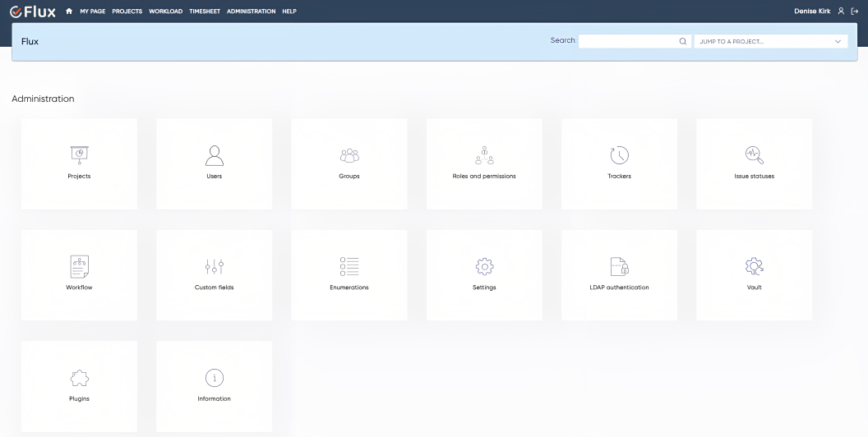Go to the Timesheet menu item
Image resolution: width=868 pixels, height=437 pixels.
pyautogui.click(x=205, y=11)
